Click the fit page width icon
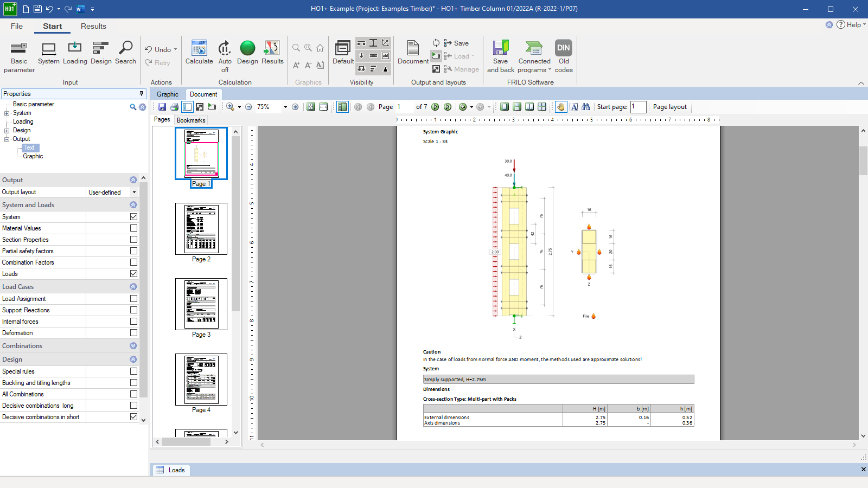This screenshot has height=488, width=868. pos(323,107)
